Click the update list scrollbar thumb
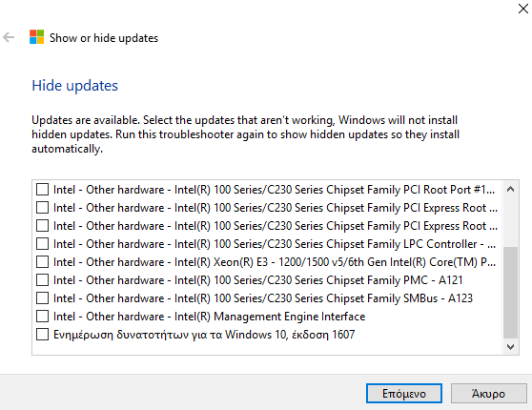This screenshot has height=410, width=532. 510,293
